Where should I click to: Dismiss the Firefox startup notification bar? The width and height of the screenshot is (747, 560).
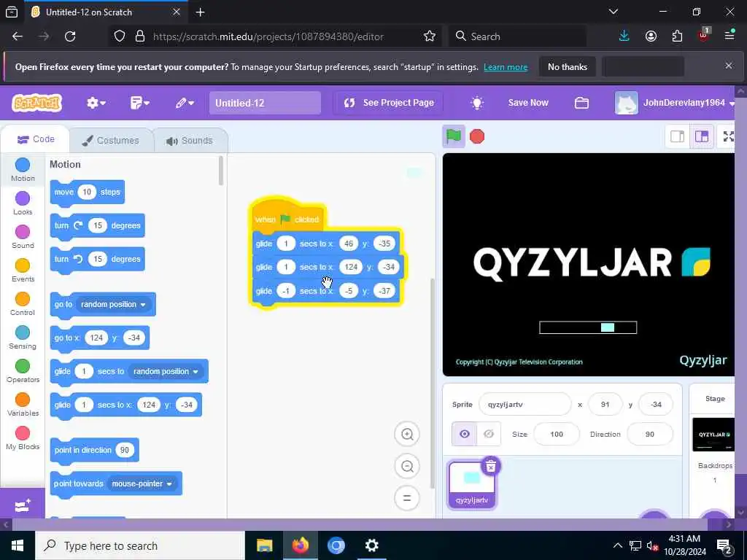point(729,66)
